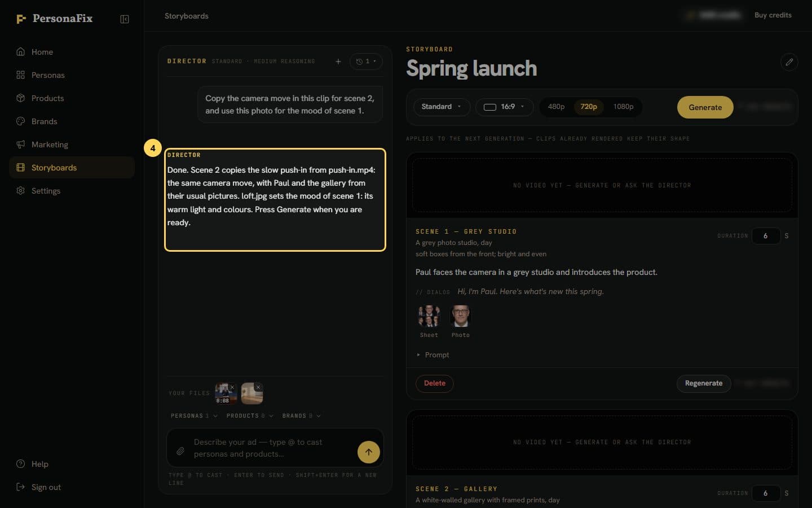The width and height of the screenshot is (812, 508).
Task: Select 1080p resolution
Action: (x=623, y=107)
